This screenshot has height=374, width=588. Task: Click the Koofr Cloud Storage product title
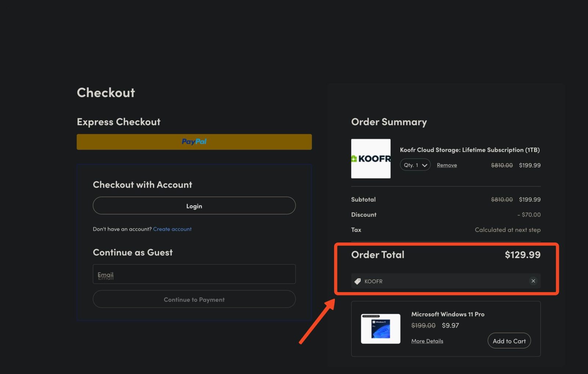tap(470, 150)
